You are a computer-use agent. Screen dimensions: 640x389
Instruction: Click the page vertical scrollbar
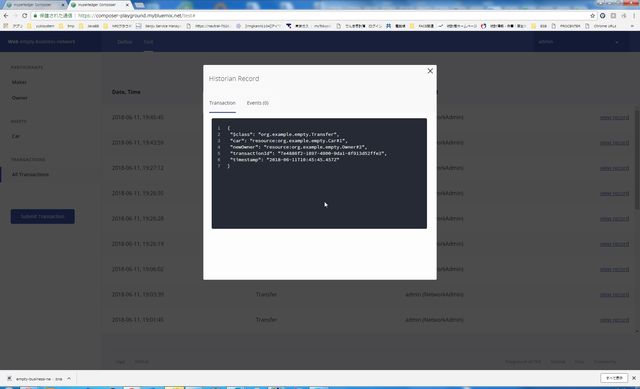click(637, 159)
